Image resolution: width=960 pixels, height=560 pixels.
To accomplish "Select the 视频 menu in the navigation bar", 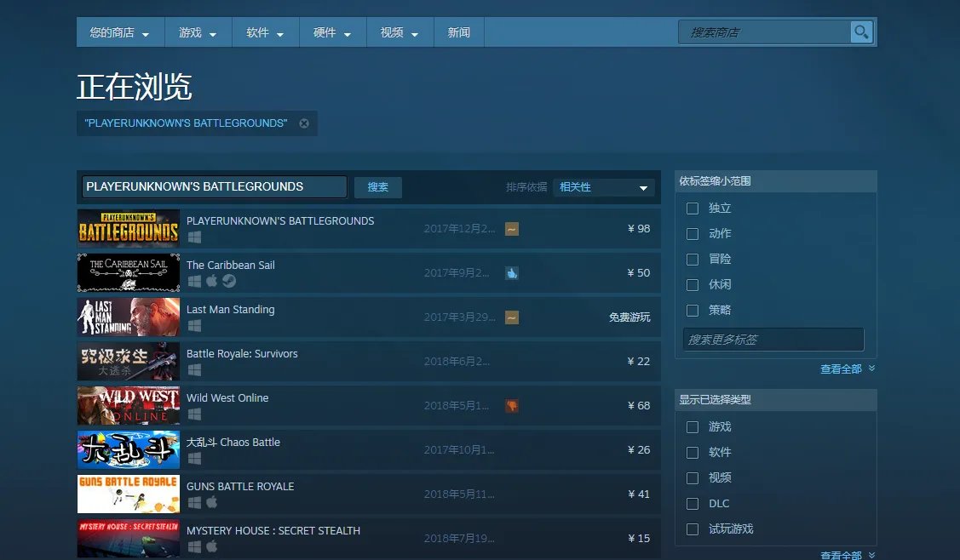I will click(400, 31).
